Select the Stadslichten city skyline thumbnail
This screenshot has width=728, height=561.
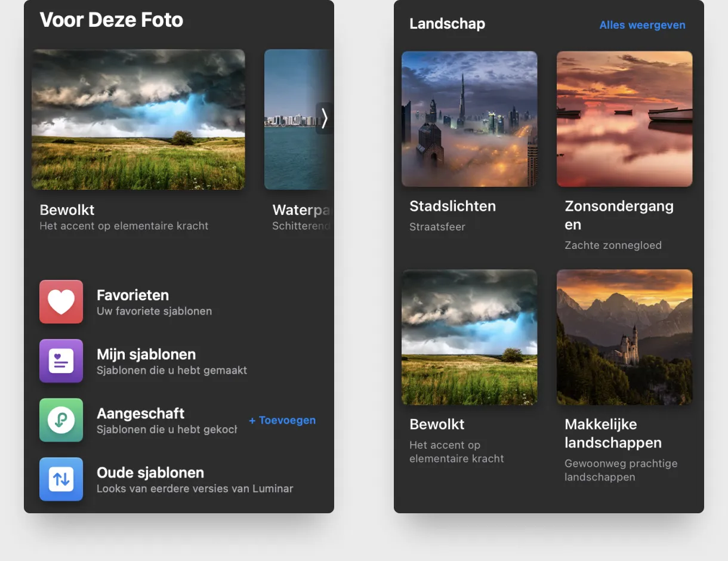click(x=470, y=119)
